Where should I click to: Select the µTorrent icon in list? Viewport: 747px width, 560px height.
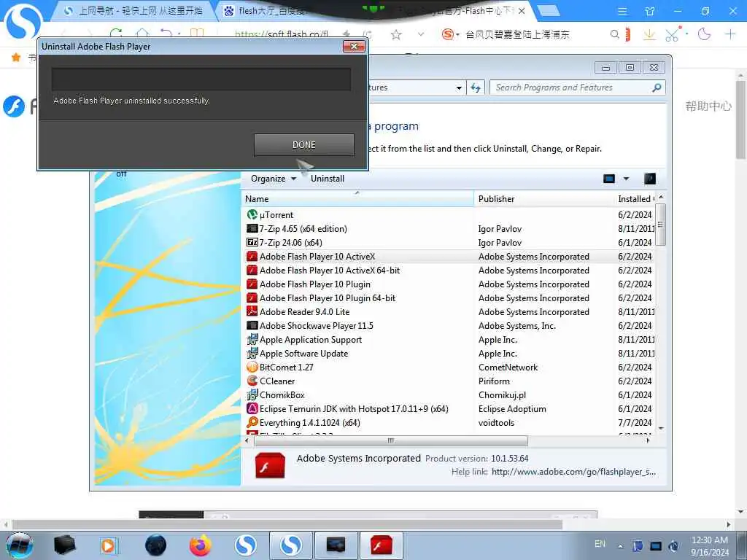[x=252, y=215]
